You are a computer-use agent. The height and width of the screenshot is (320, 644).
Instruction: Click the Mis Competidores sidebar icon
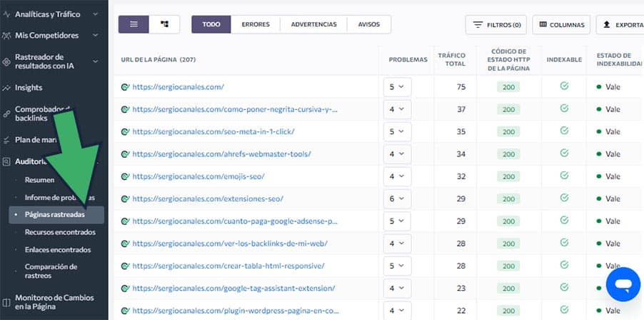7,35
